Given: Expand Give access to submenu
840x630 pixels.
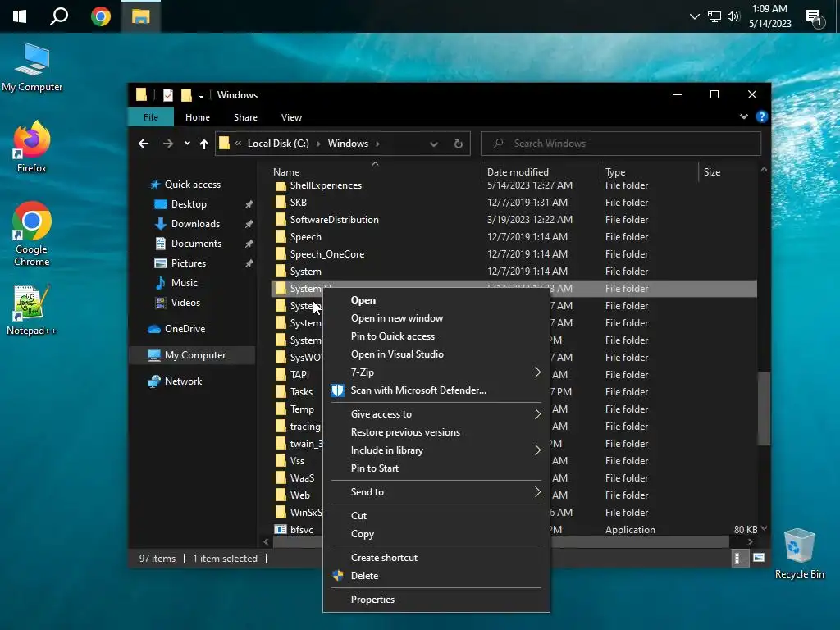Looking at the screenshot, I should (436, 414).
